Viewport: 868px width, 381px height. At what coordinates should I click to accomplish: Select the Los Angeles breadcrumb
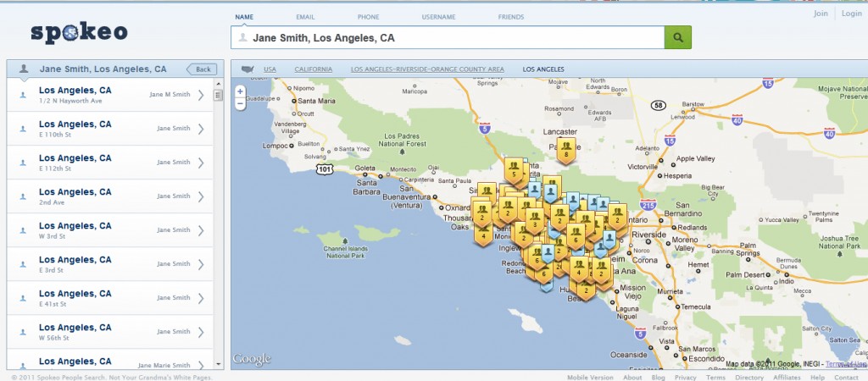543,69
